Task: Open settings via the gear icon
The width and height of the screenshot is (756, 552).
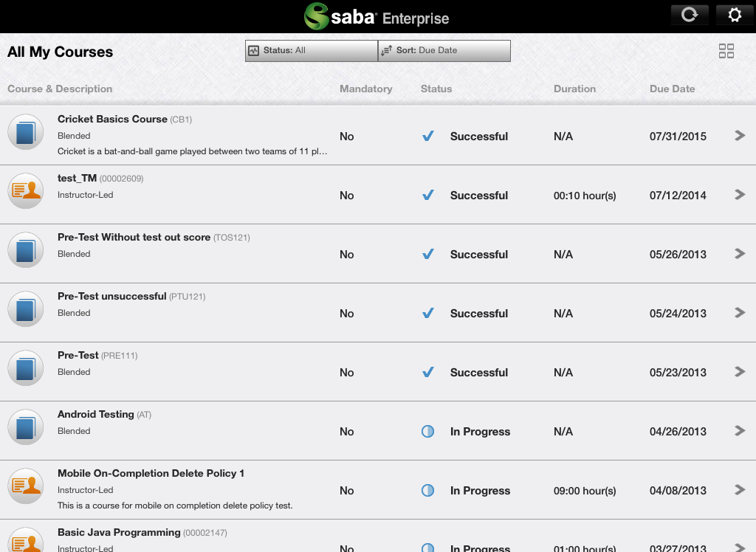Action: click(735, 15)
